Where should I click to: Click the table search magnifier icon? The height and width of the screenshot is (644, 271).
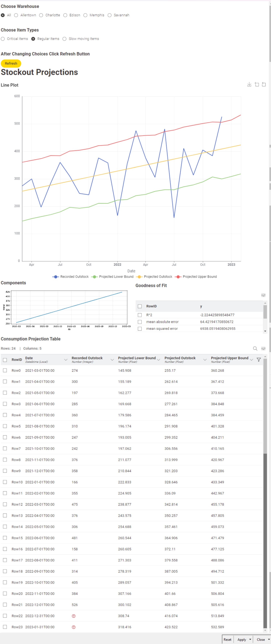pos(255,348)
